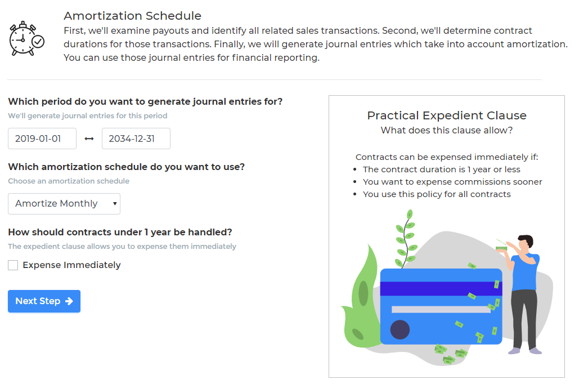This screenshot has height=384, width=588.
Task: Expand the amortization schedule options list
Action: [64, 204]
